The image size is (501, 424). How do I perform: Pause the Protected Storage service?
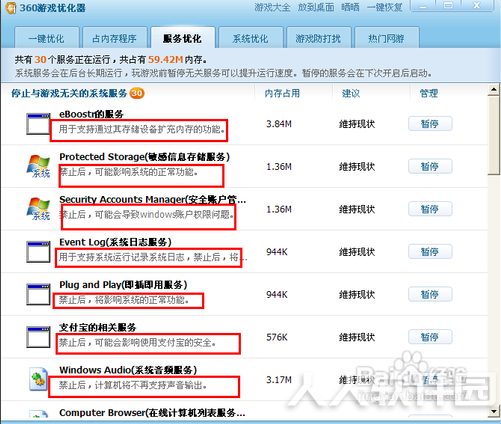click(x=430, y=166)
